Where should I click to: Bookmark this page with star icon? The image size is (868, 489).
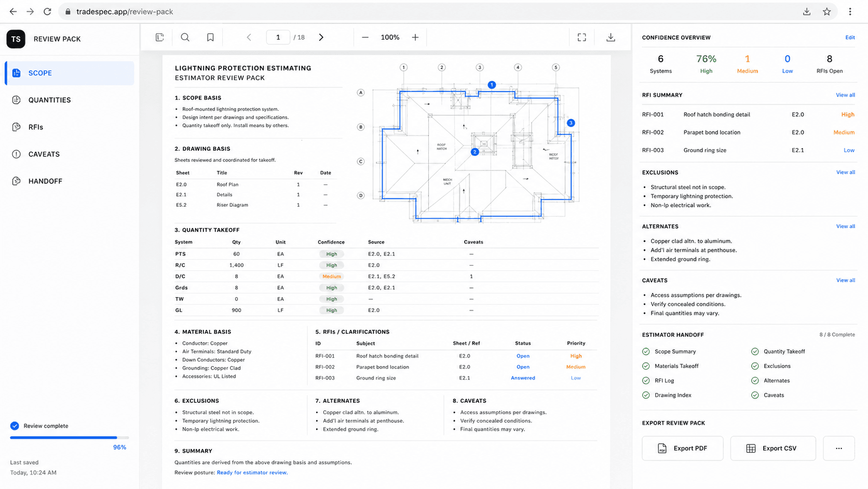[827, 11]
